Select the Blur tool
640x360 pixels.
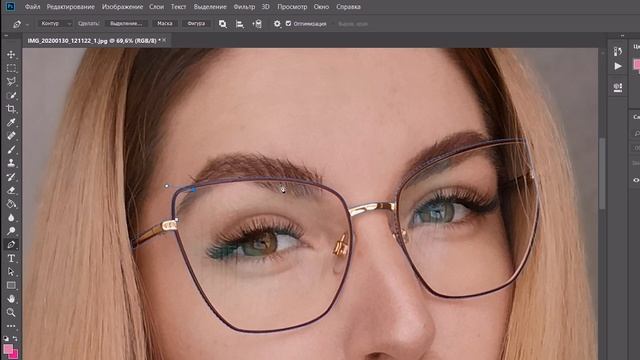(11, 217)
